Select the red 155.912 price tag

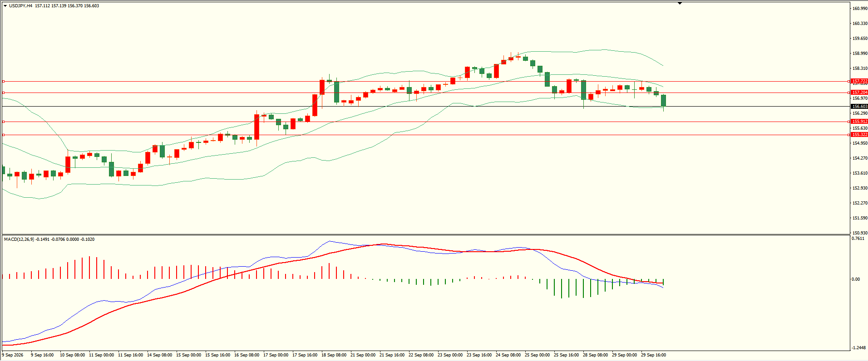(859, 122)
